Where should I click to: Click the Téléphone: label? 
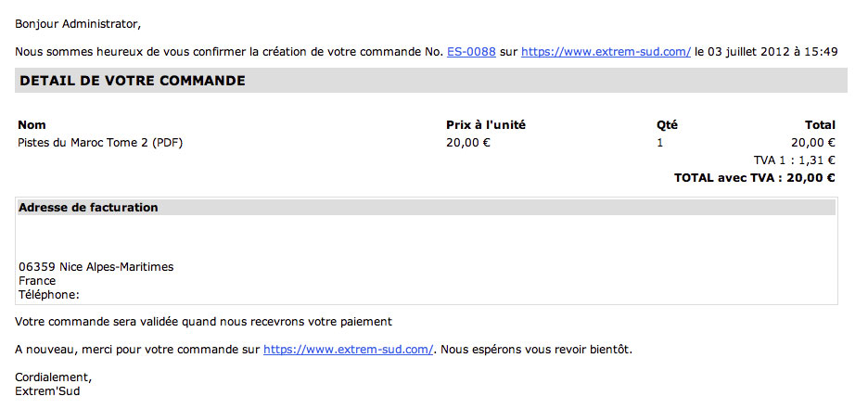[49, 295]
